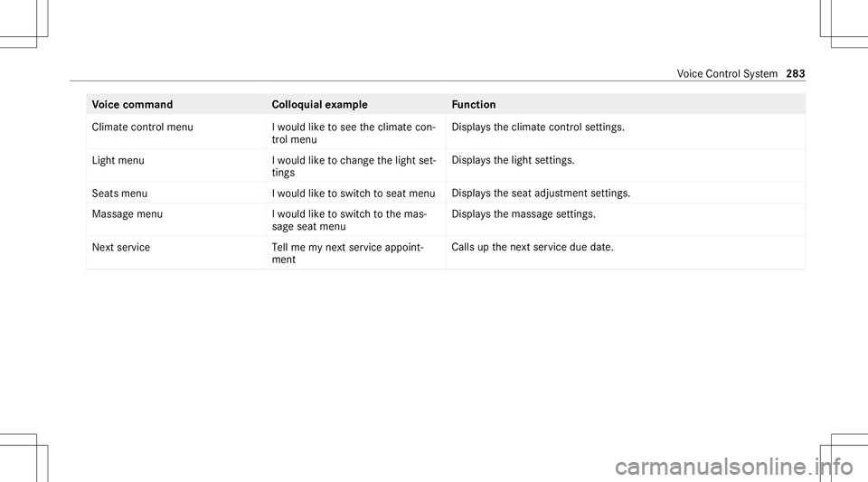The width and height of the screenshot is (868, 482).
Task: Click the massage seat menu colloquial example
Action: point(349,221)
